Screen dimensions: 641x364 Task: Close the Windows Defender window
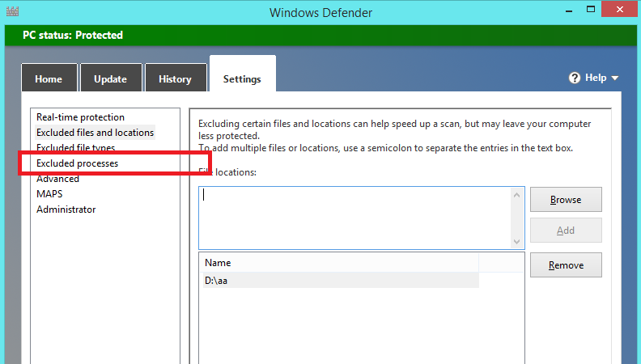point(620,9)
